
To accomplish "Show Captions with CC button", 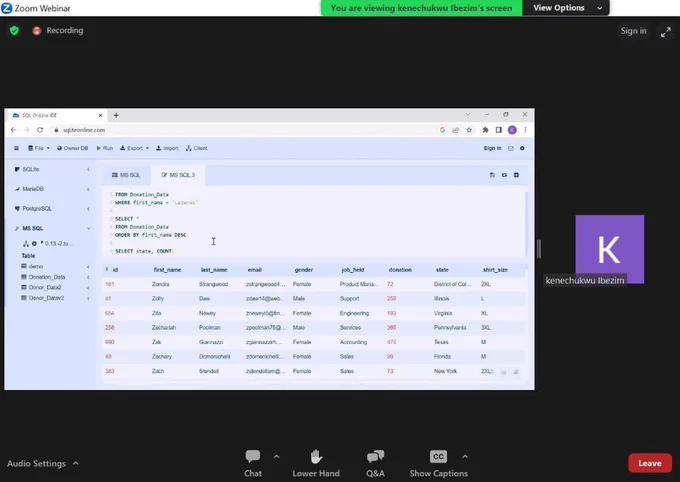I will [x=438, y=463].
